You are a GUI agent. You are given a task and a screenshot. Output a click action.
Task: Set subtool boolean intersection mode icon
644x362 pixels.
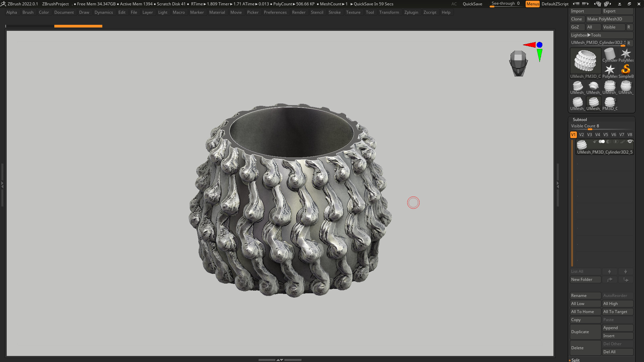[615, 142]
